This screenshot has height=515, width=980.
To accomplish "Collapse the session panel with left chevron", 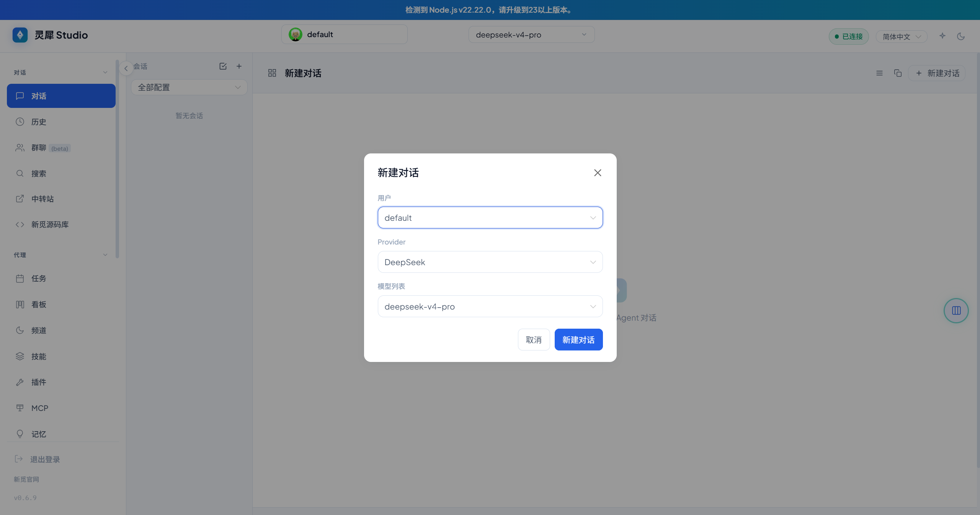I will [x=126, y=68].
